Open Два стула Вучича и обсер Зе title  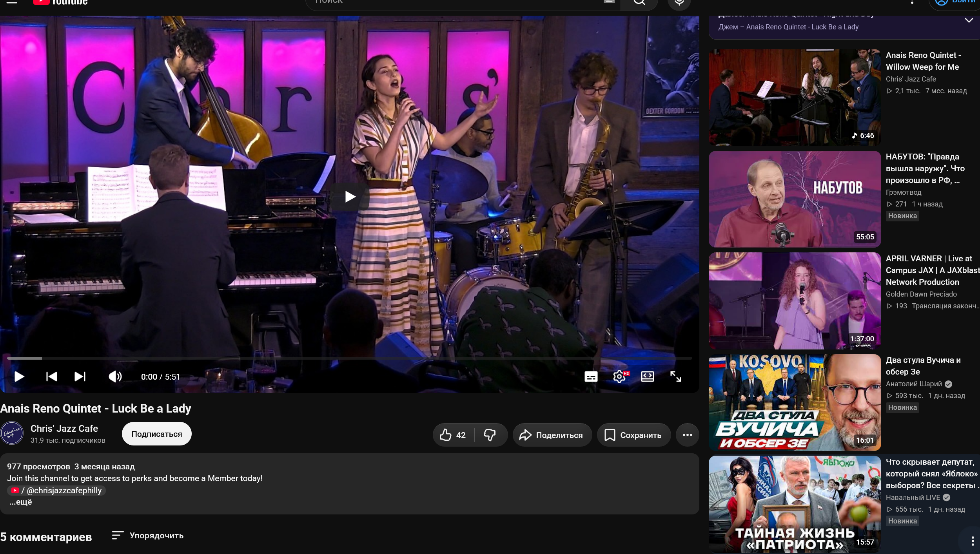(x=923, y=366)
